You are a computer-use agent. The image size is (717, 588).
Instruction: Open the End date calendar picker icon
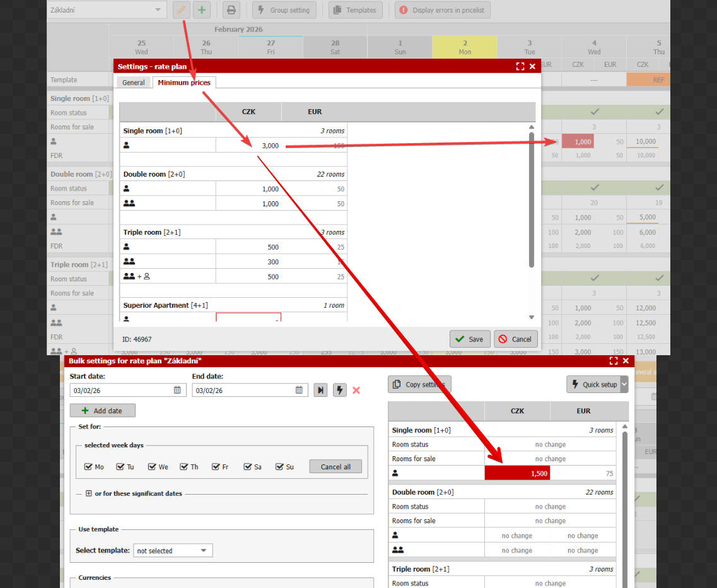click(x=299, y=391)
